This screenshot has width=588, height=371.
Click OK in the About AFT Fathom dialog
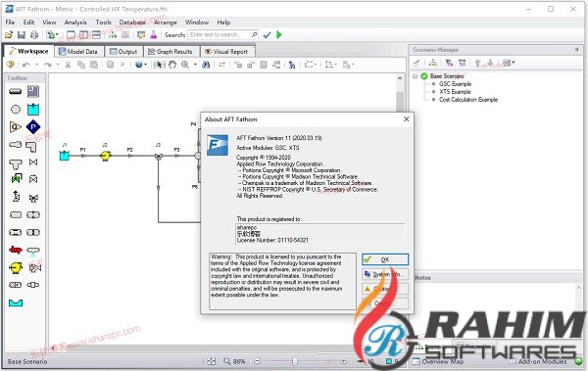(x=385, y=259)
